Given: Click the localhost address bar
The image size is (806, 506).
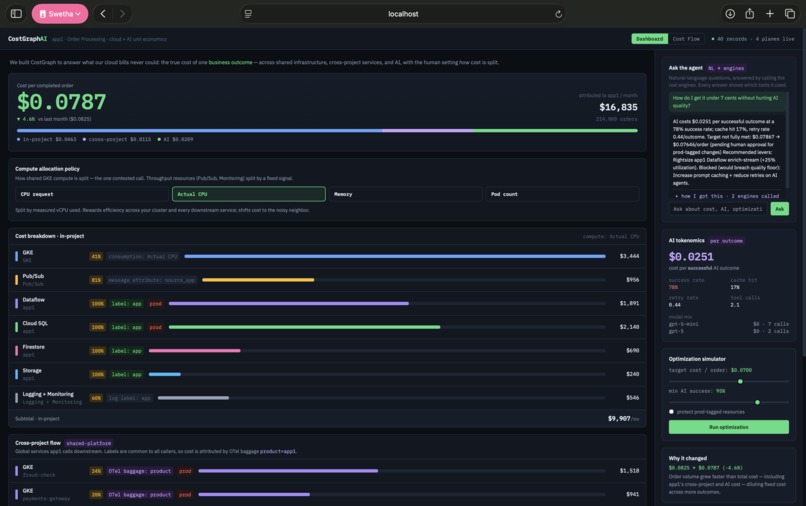Looking at the screenshot, I should tap(403, 14).
